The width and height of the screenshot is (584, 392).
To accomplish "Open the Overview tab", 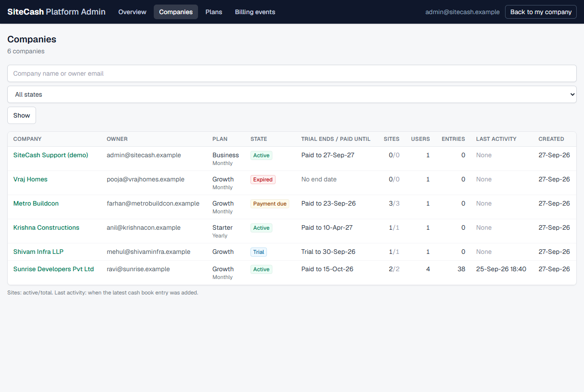I will (132, 12).
